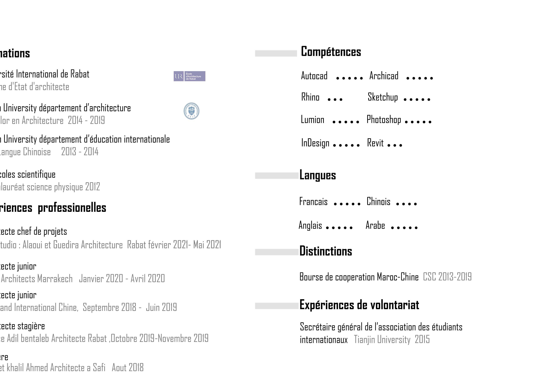The height and width of the screenshot is (392, 555).
Task: Click the CSC 2013-2019 scholarship text
Action: coord(447,277)
